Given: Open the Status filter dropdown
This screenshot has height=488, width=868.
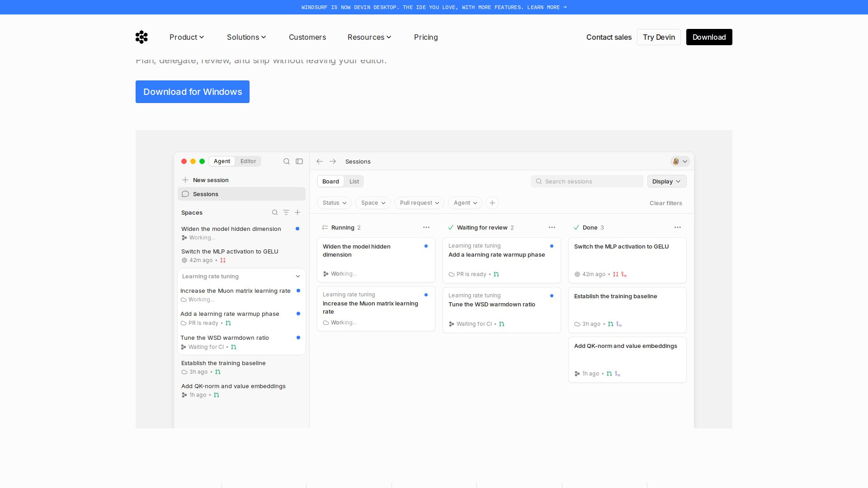Looking at the screenshot, I should click(334, 203).
